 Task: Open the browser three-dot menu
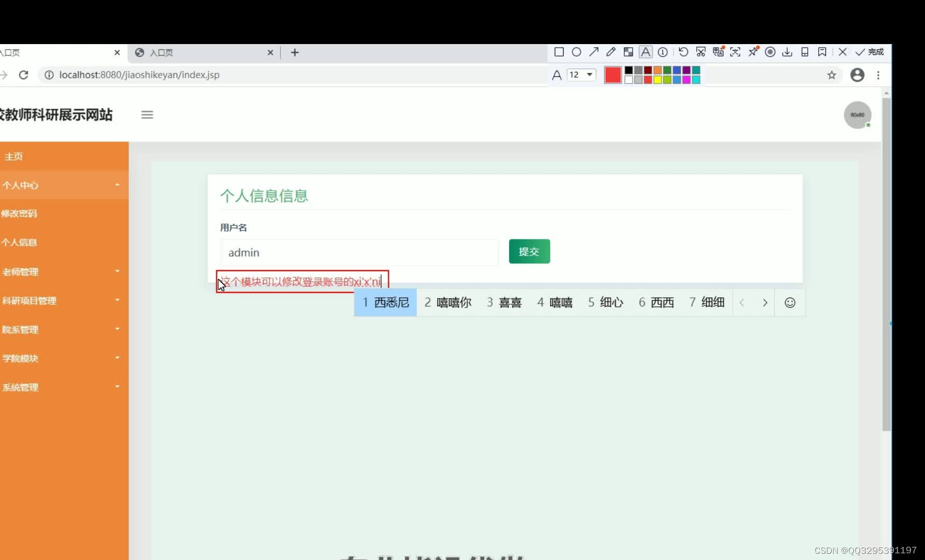[x=878, y=75]
